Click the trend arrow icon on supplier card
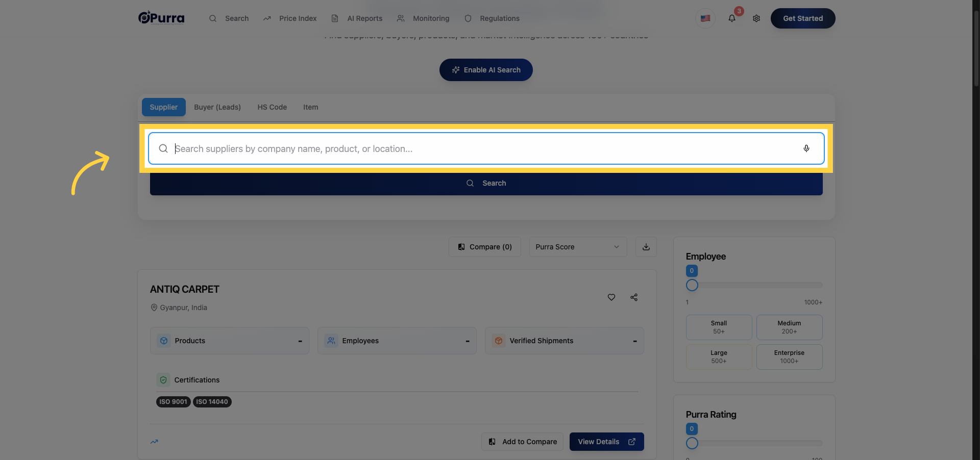This screenshot has width=980, height=460. tap(154, 442)
